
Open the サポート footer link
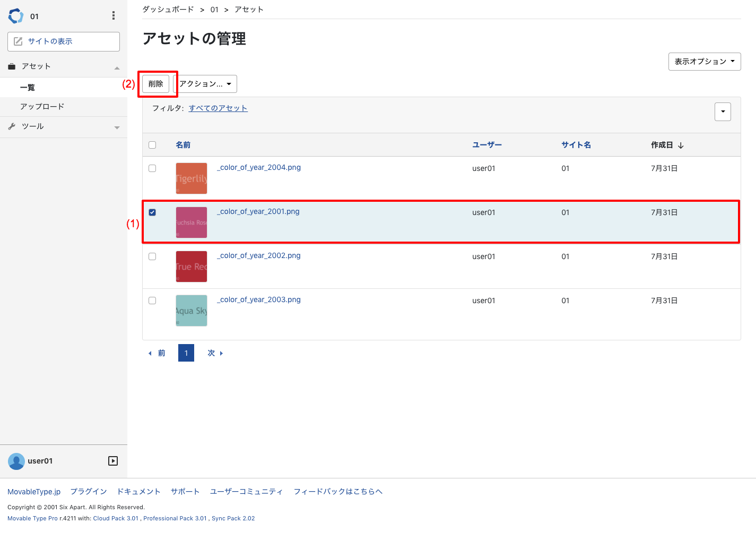point(185,492)
